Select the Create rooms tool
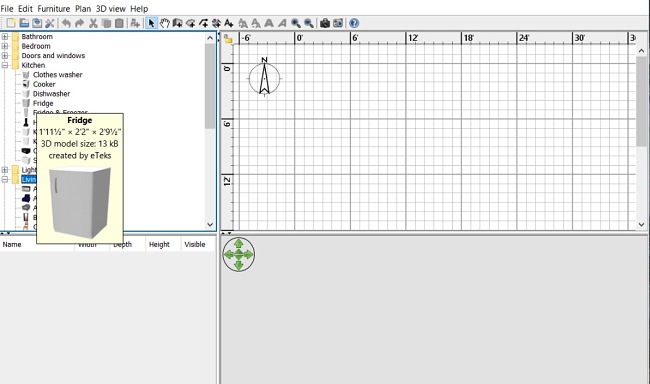Screen dimensions: 650x384 click(x=190, y=23)
